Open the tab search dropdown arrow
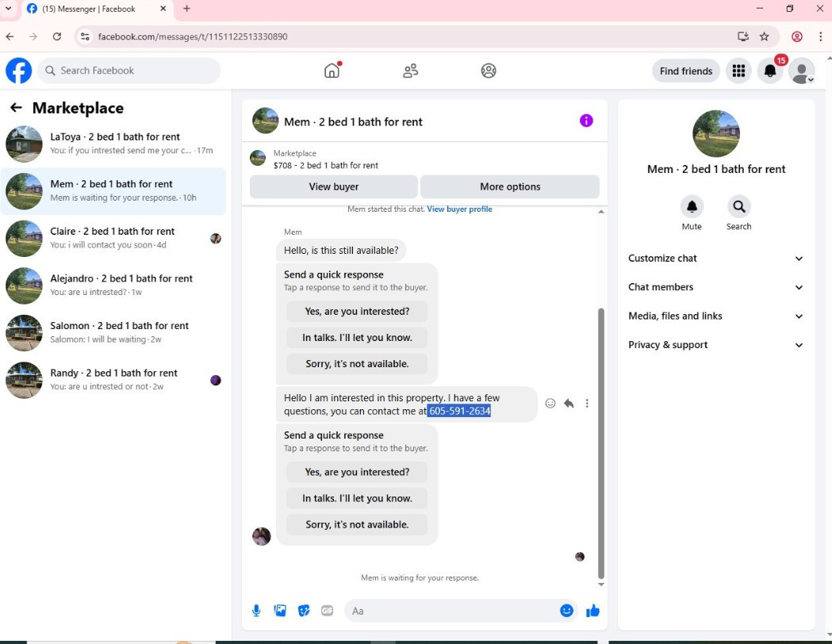This screenshot has width=832, height=644. 8,9
